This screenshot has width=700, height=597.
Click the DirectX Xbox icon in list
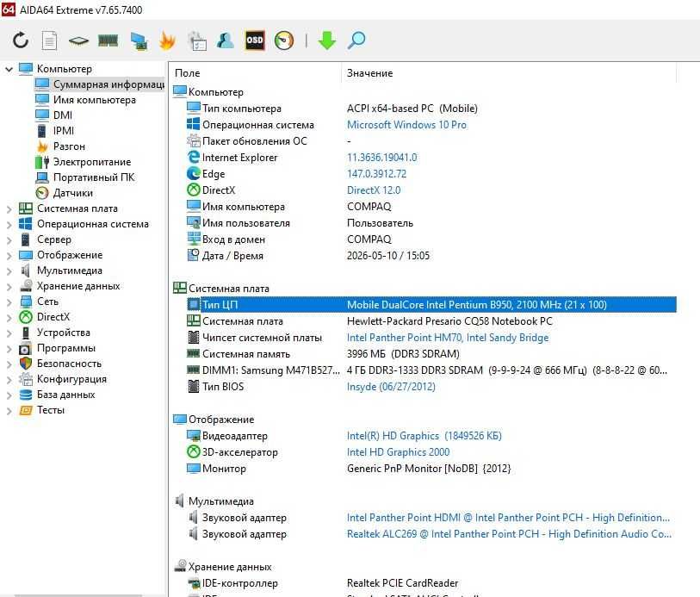click(193, 190)
